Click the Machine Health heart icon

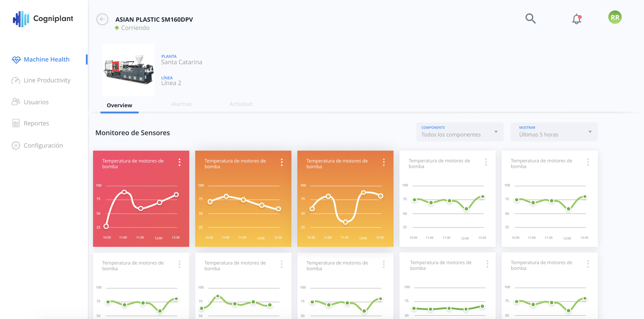pos(16,60)
